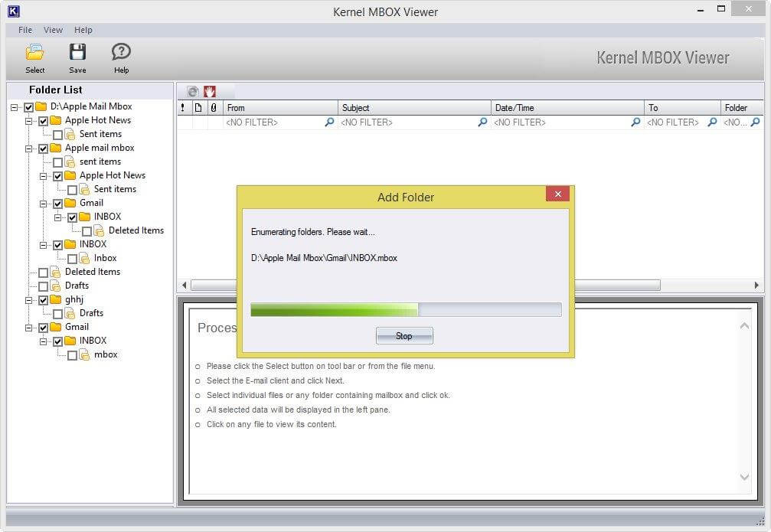Click the mbox file icon in tree
Screen dimensions: 771x532
coord(84,354)
